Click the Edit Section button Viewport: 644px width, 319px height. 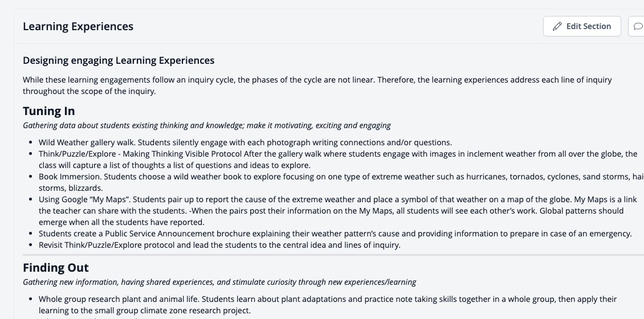coord(582,26)
